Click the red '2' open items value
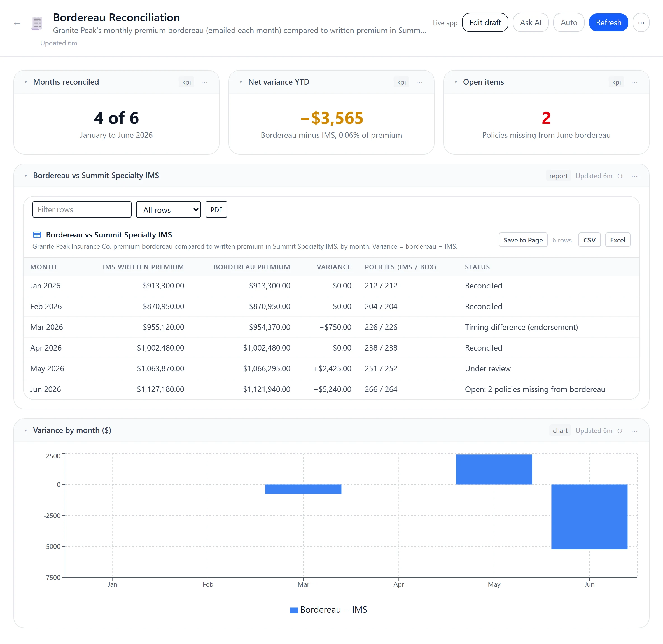Viewport: 663px width, 644px height. tap(546, 118)
